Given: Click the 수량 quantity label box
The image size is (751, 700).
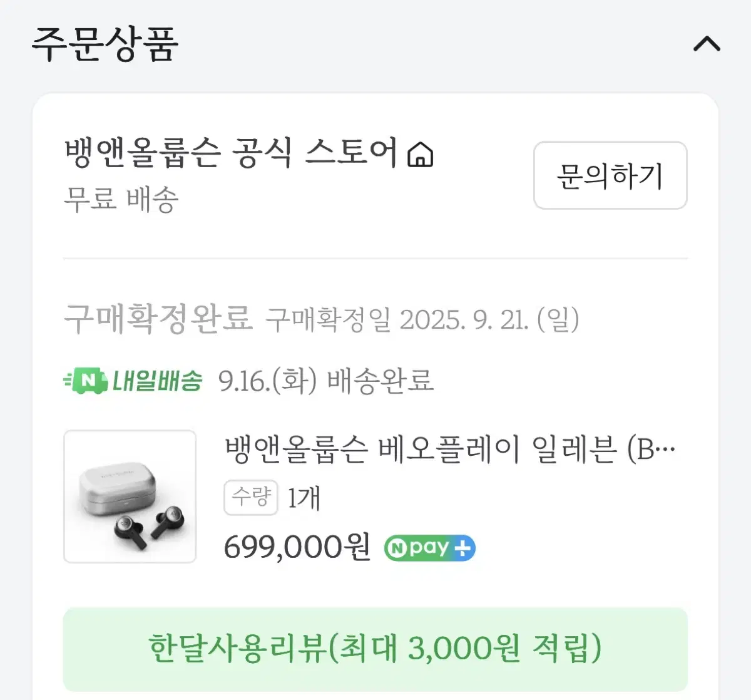Looking at the screenshot, I should 250,497.
